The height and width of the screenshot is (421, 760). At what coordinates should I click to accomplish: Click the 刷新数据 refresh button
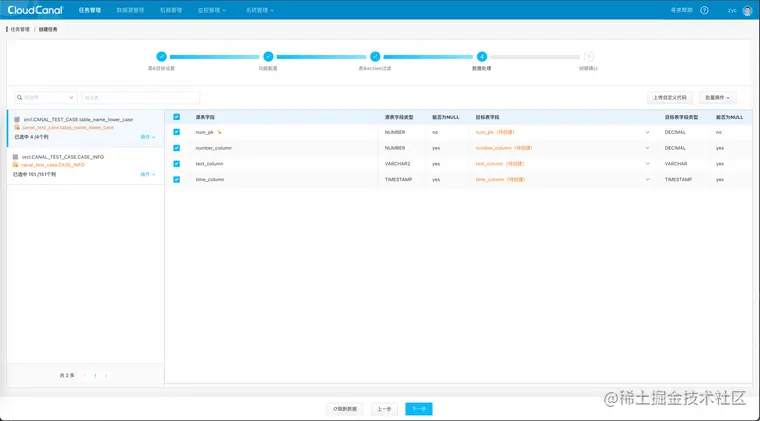345,409
